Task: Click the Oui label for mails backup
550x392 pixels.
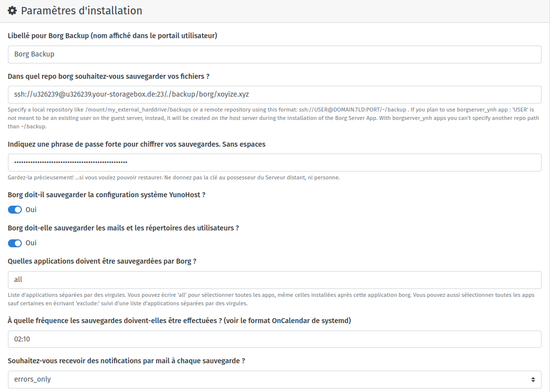Action: [x=31, y=243]
